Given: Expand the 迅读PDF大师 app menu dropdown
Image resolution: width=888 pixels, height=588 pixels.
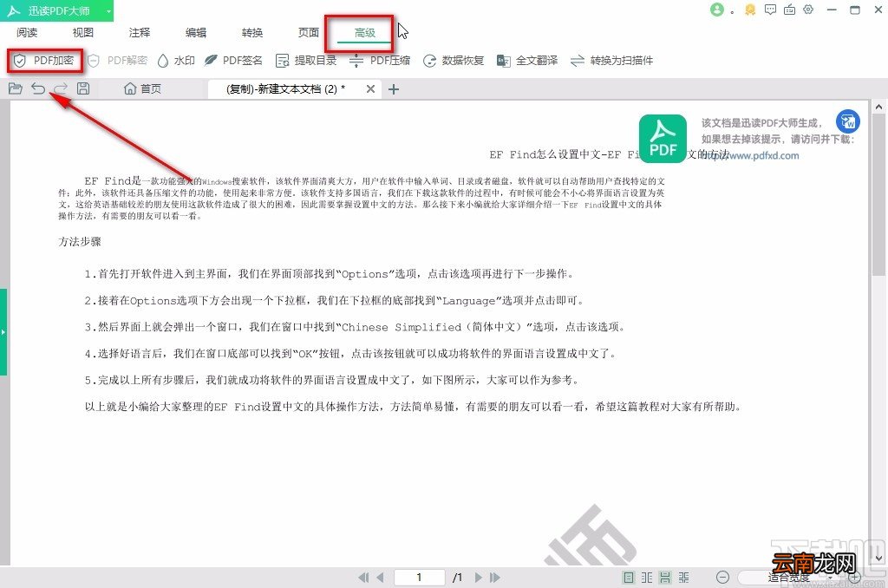Looking at the screenshot, I should tap(108, 10).
